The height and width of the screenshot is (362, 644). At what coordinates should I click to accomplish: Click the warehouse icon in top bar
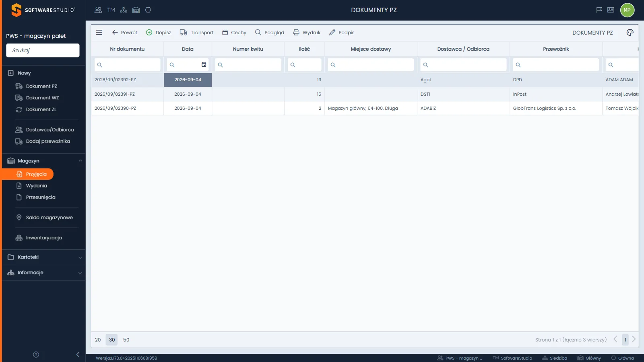tap(136, 10)
